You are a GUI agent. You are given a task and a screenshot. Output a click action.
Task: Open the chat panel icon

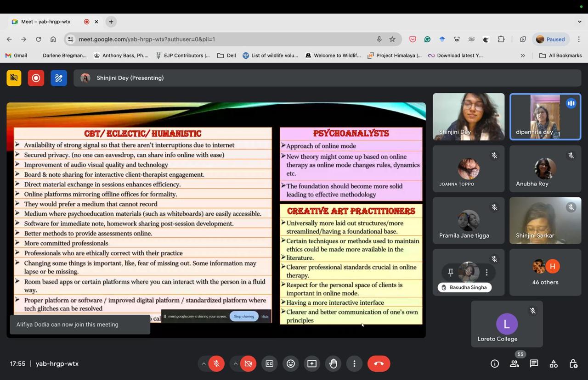[x=534, y=363]
